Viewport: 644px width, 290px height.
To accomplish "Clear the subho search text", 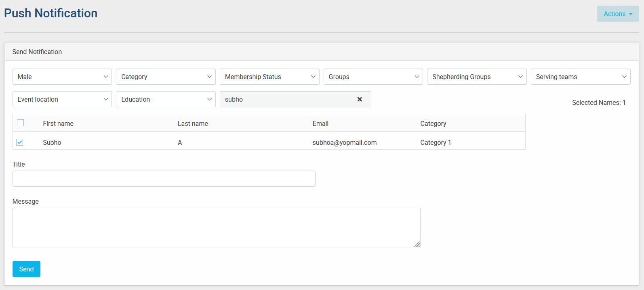I will (360, 99).
